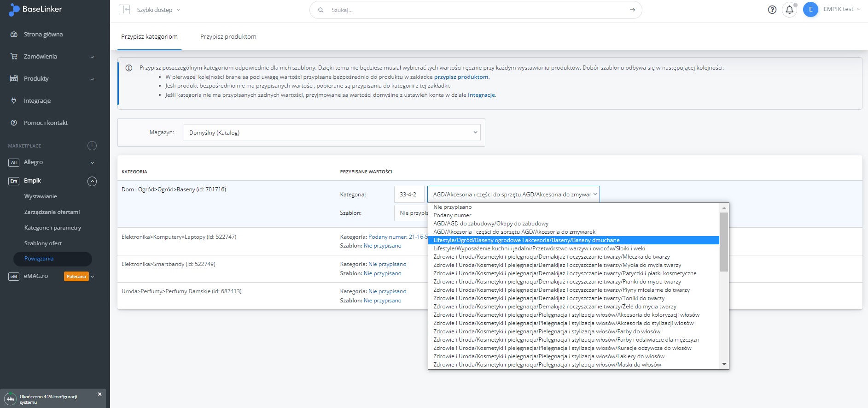This screenshot has width=868, height=408.
Task: Click the search submit arrow icon
Action: (632, 10)
